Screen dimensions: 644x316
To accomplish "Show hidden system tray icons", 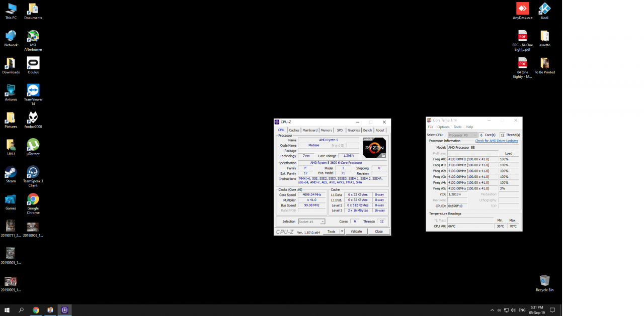I will (492, 310).
